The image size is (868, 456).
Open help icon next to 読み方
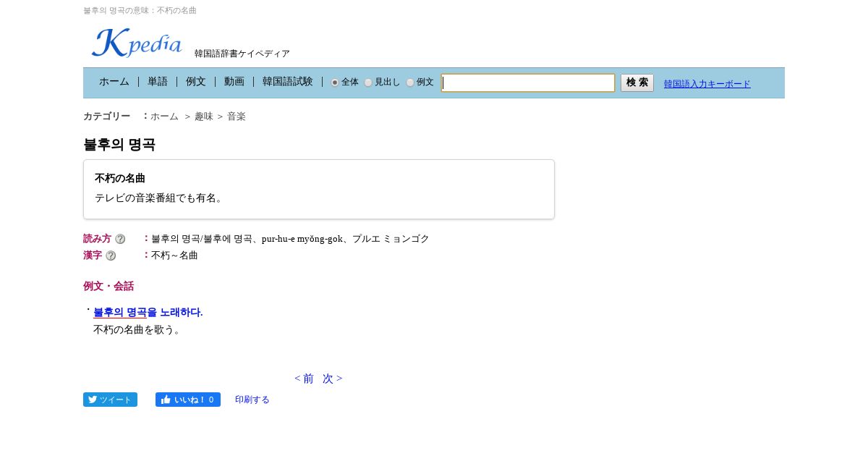(x=120, y=239)
